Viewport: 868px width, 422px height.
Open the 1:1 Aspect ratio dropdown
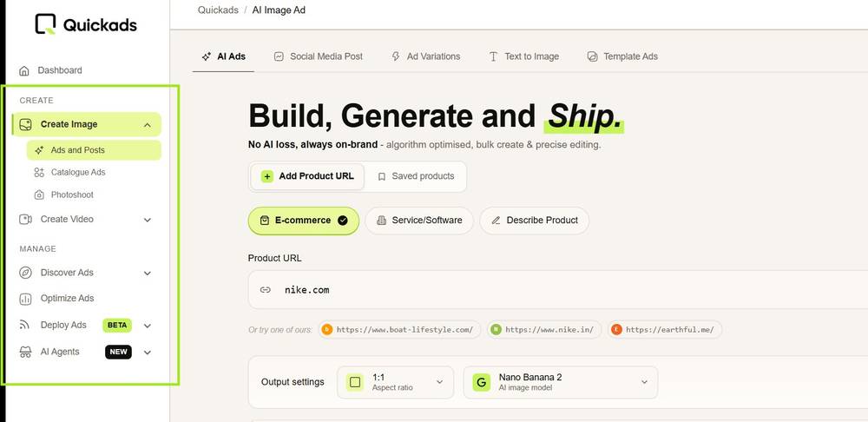[x=395, y=382]
